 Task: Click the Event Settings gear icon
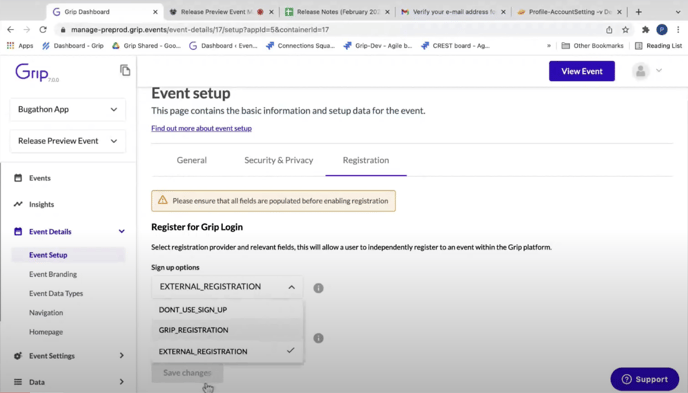pos(18,356)
